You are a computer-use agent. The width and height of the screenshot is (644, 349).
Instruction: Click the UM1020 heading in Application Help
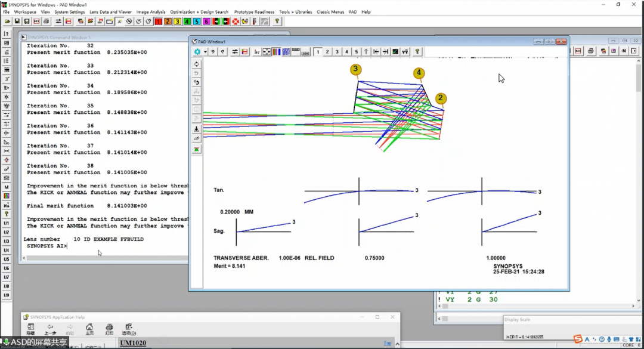coord(133,343)
